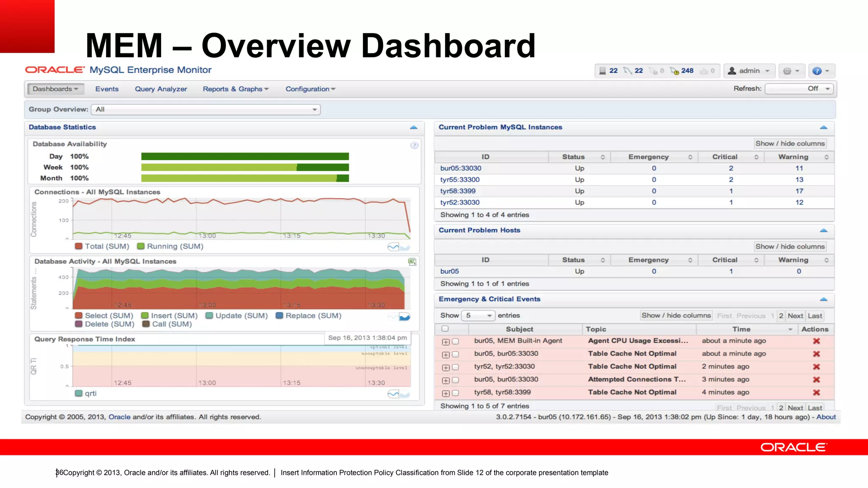Toggle the Insert (SUM) legend swatch
The width and height of the screenshot is (868, 488).
[145, 316]
